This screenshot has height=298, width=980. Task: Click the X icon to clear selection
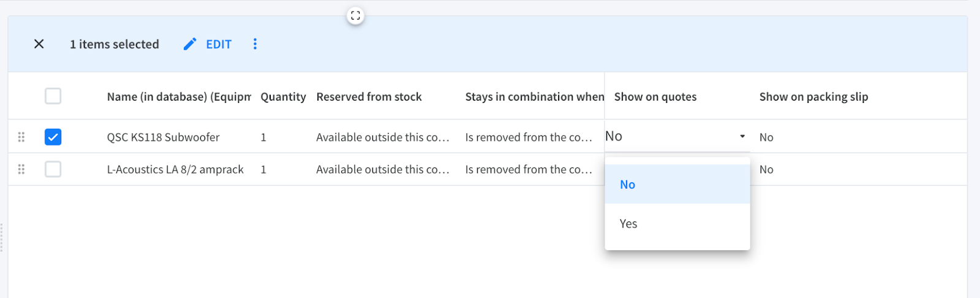[39, 44]
